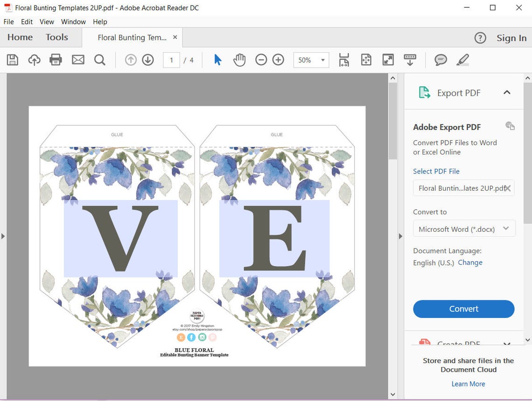Type a page number in the page field
Viewport: 532px width, 401px height.
(x=171, y=60)
